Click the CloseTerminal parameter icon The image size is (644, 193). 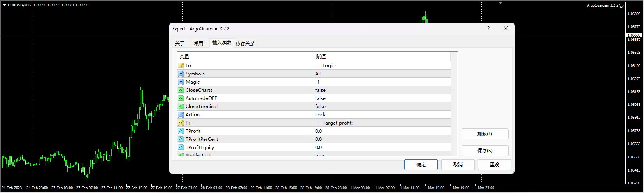click(x=181, y=107)
